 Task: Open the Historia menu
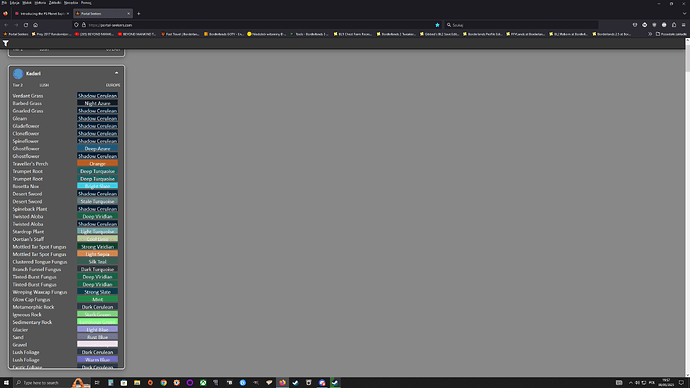pos(40,3)
